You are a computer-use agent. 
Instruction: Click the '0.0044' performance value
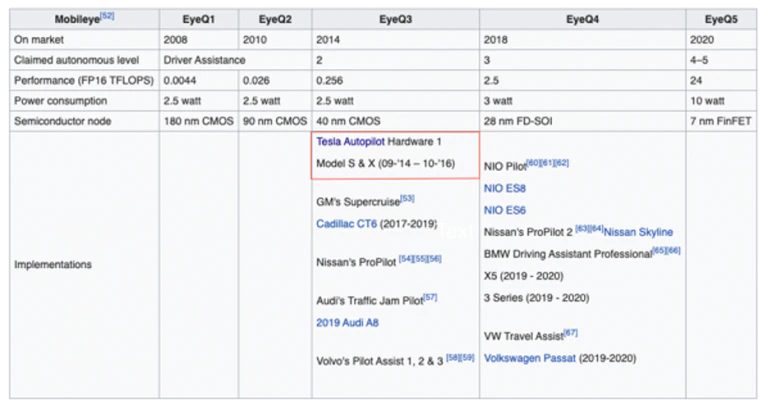pos(180,80)
